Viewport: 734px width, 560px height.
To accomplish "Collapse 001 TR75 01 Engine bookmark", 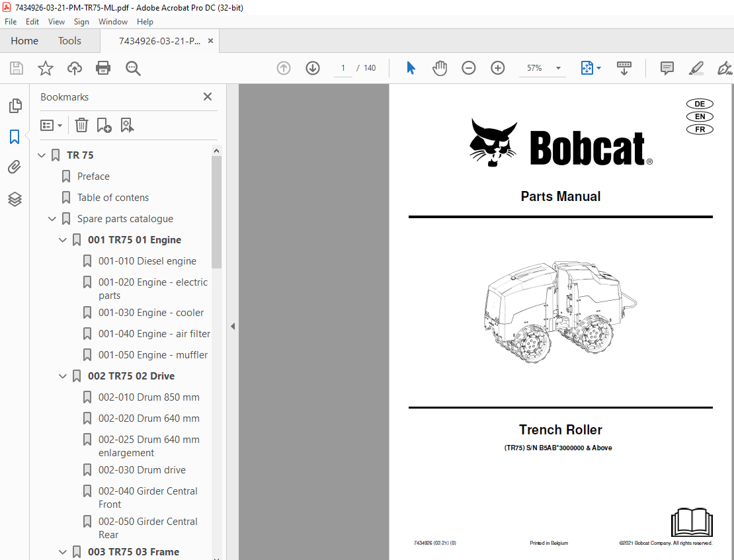I will (x=63, y=240).
